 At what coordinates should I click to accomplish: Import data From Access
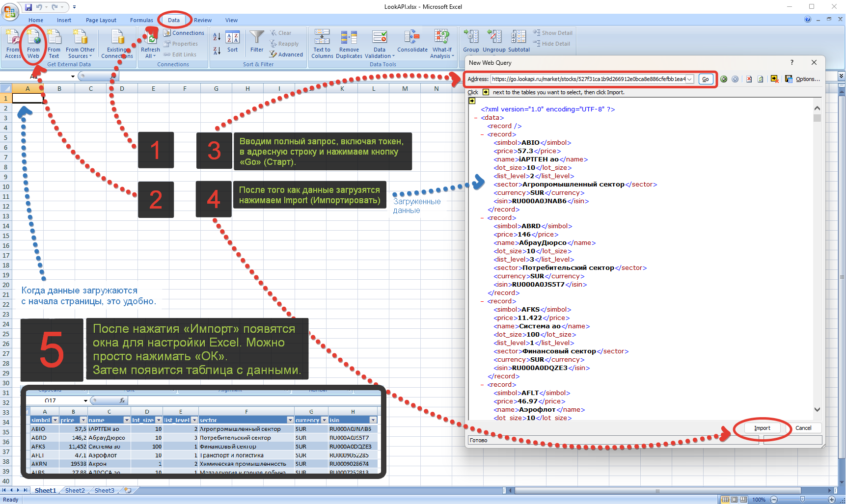tap(13, 44)
